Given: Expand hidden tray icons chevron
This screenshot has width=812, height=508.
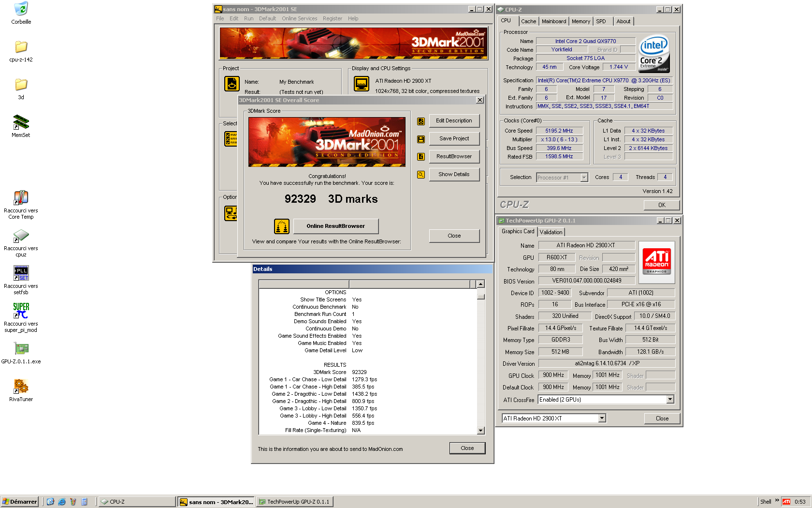Looking at the screenshot, I should pos(777,501).
